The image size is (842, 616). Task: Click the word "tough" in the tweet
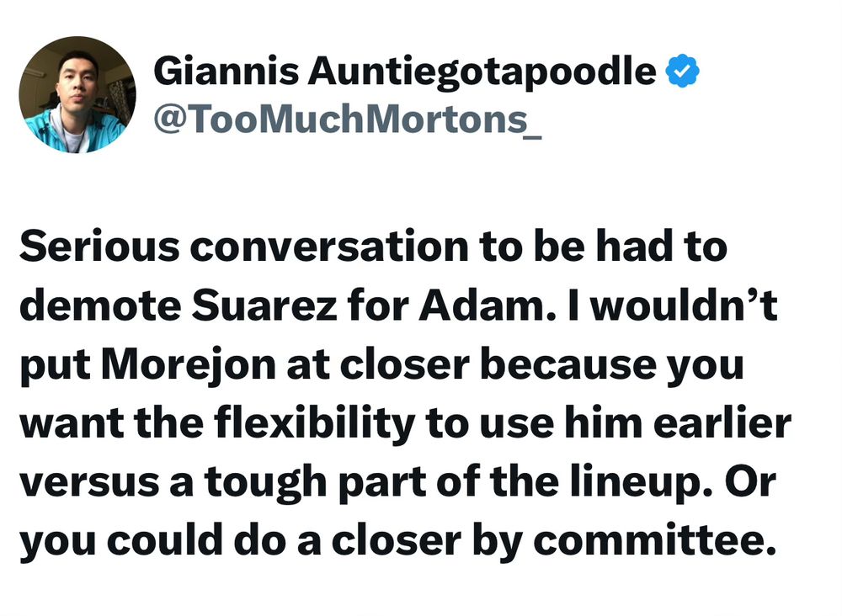tap(265, 484)
